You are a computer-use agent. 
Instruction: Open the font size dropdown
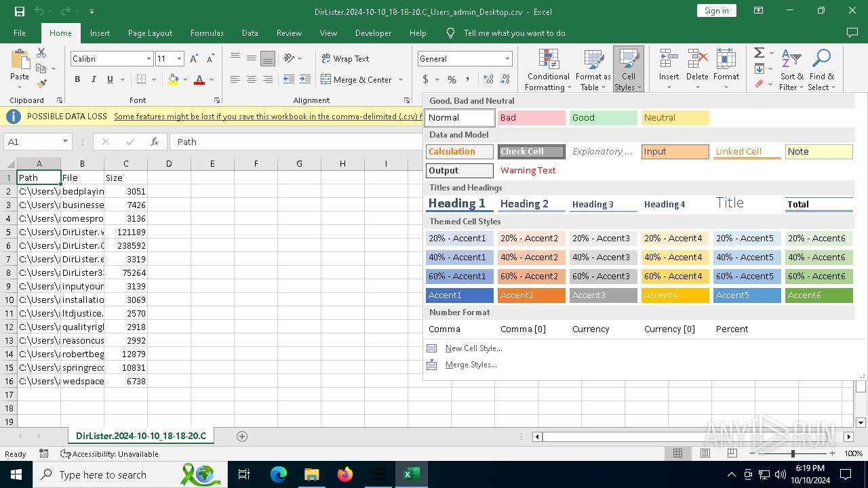(179, 59)
